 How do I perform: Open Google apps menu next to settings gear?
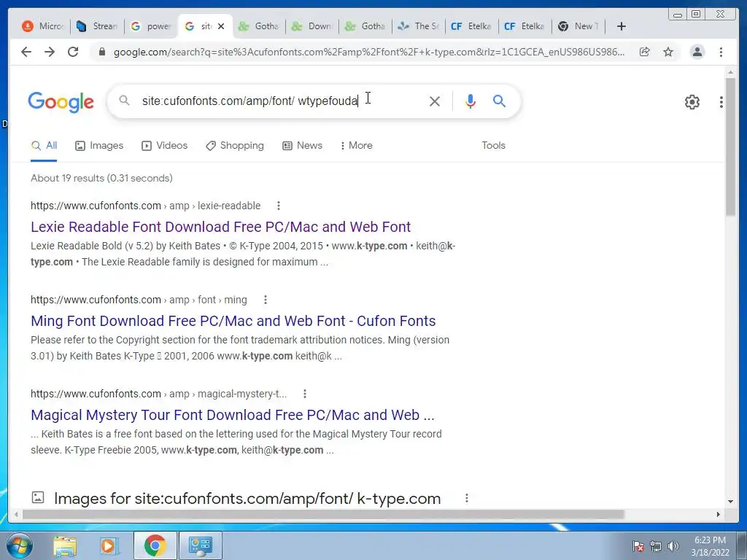pyautogui.click(x=721, y=102)
